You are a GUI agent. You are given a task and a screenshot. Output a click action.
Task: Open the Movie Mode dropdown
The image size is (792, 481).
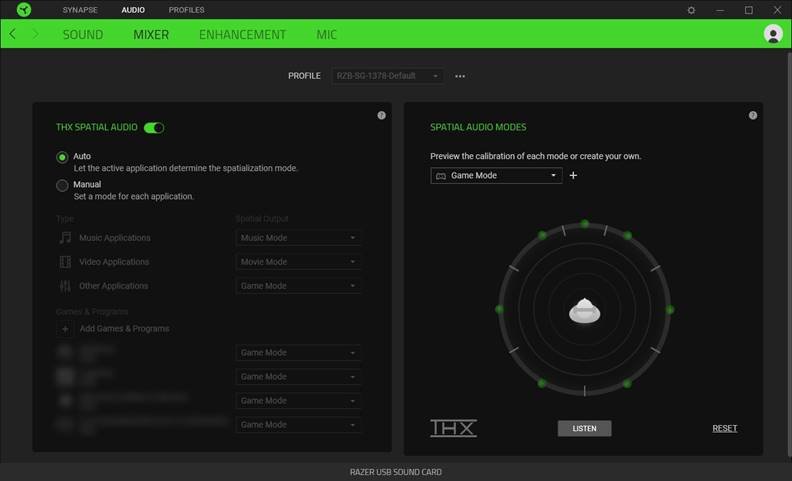pos(299,262)
